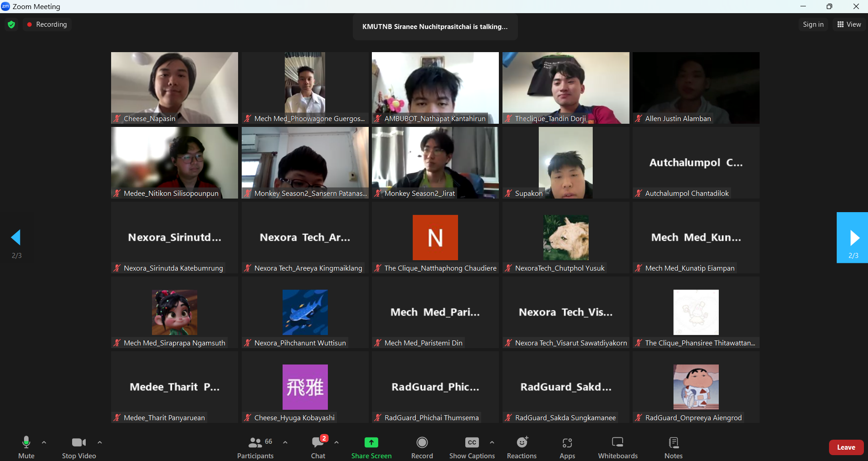This screenshot has width=868, height=461.
Task: Click the name label Nexora Tech_Areeya Kingmaiklang
Action: click(308, 268)
